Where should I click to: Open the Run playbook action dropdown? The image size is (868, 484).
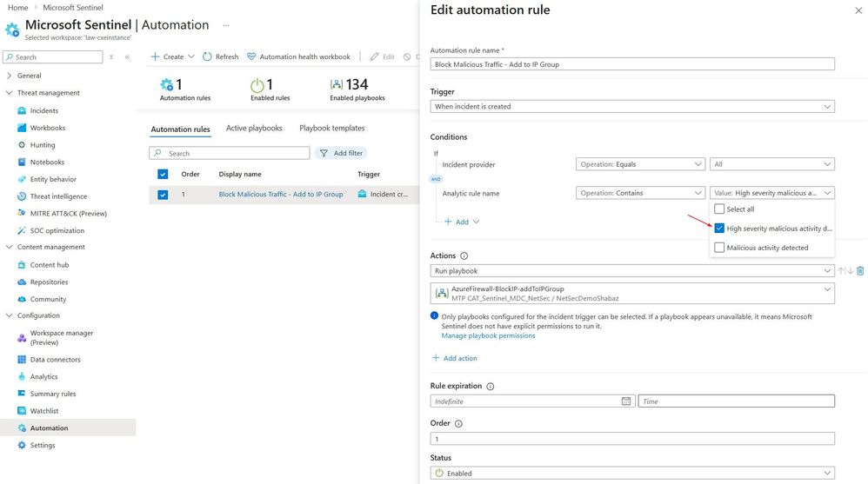click(x=632, y=271)
